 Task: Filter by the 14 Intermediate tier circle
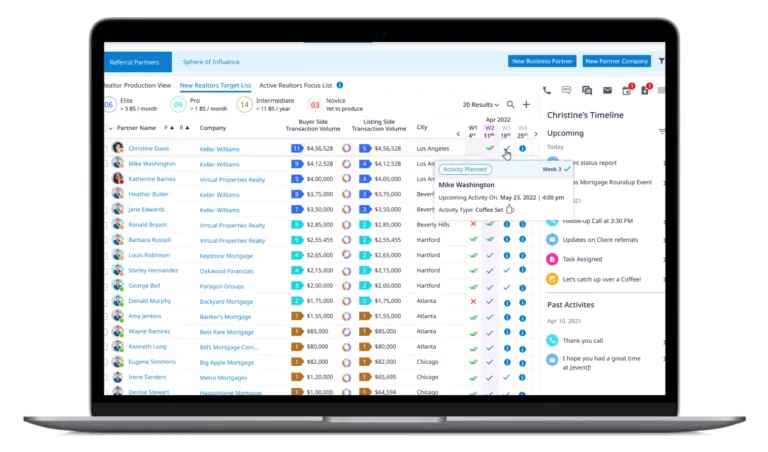244,104
